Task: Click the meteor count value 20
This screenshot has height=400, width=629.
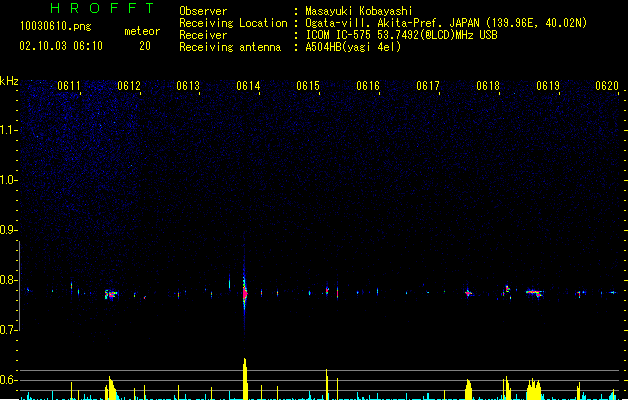Action: [145, 46]
